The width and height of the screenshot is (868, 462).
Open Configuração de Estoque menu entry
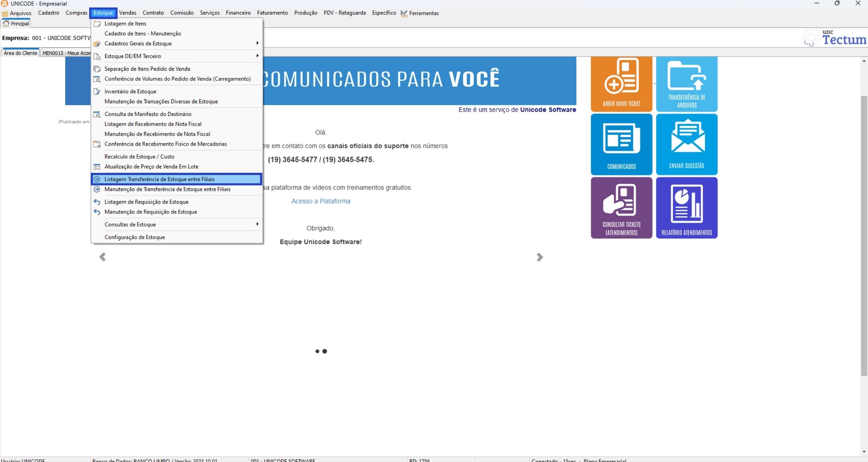134,237
